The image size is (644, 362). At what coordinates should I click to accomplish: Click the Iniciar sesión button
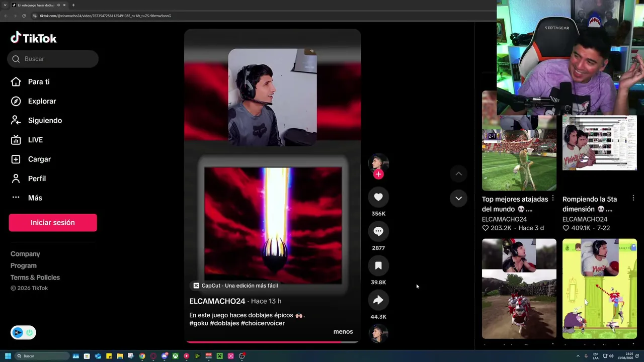click(x=53, y=223)
